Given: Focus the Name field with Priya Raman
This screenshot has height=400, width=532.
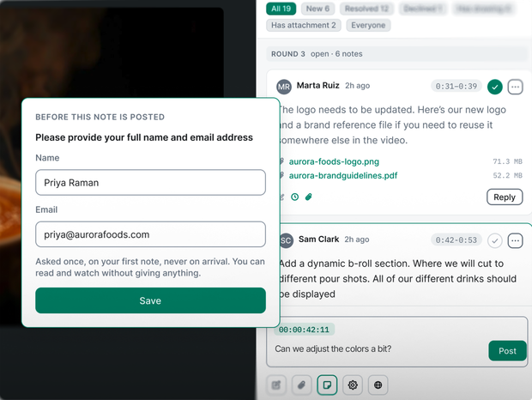Looking at the screenshot, I should pyautogui.click(x=150, y=183).
